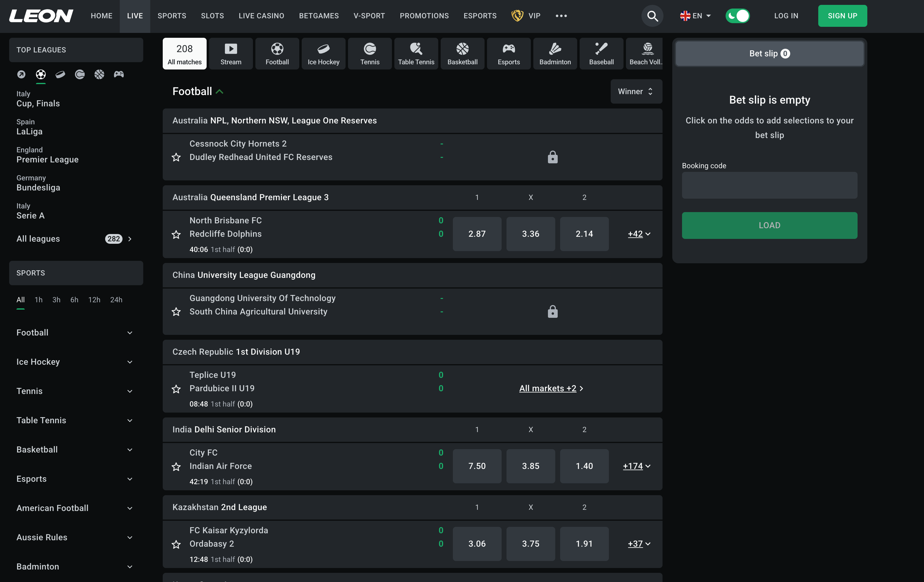Open the three-dots more menu
Viewport: 924px width, 582px height.
tap(561, 16)
